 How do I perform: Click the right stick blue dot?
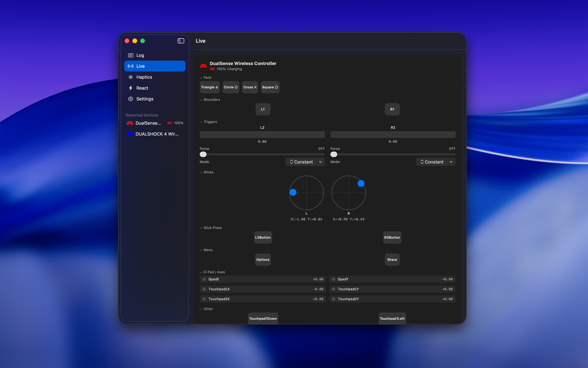361,183
